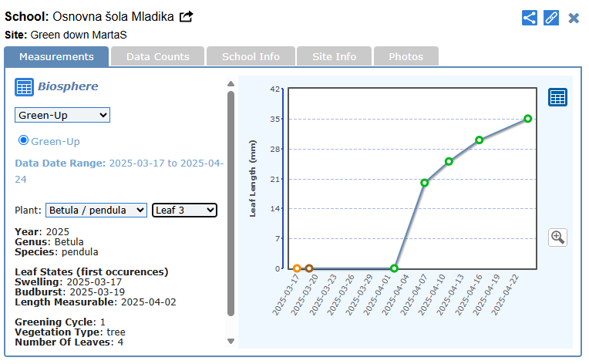Image resolution: width=589 pixels, height=364 pixels.
Task: Click the chart zoom magnifier icon
Action: pyautogui.click(x=557, y=238)
